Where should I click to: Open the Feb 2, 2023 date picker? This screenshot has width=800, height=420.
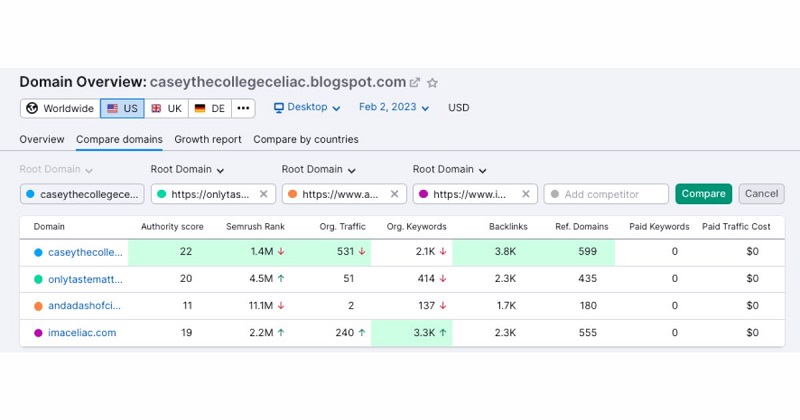(394, 107)
